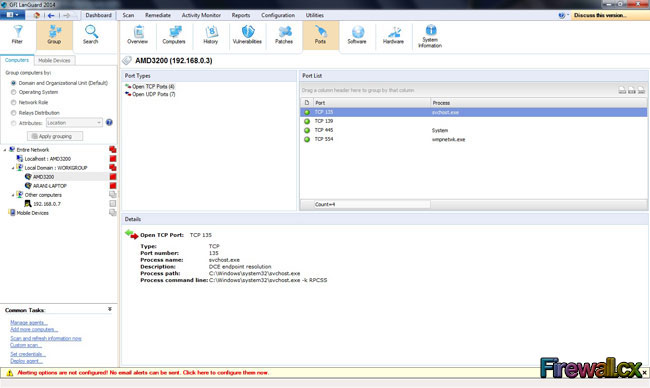Collapse the Local Domain : WORKGROUP node
This screenshot has height=388, width=650.
[x=13, y=168]
